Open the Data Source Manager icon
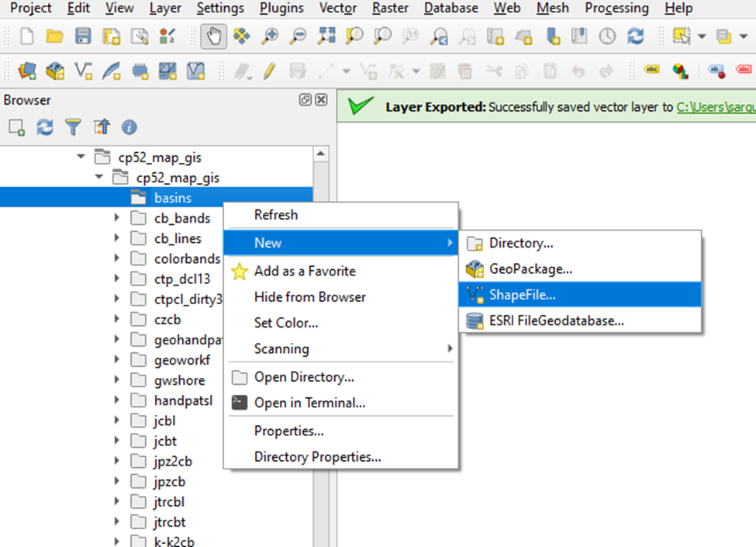 coord(27,71)
